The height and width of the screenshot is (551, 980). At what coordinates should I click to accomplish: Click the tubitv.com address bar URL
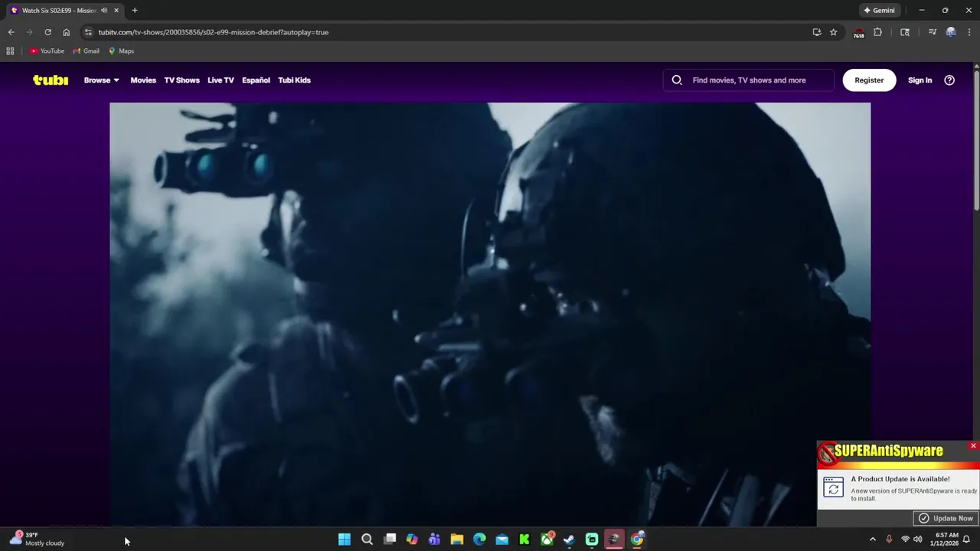[x=213, y=32]
